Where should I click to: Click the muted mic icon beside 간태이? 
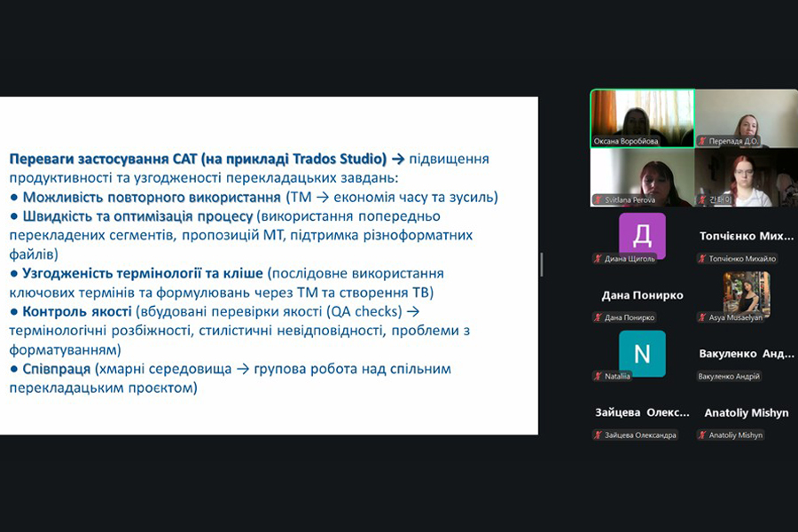(x=702, y=199)
